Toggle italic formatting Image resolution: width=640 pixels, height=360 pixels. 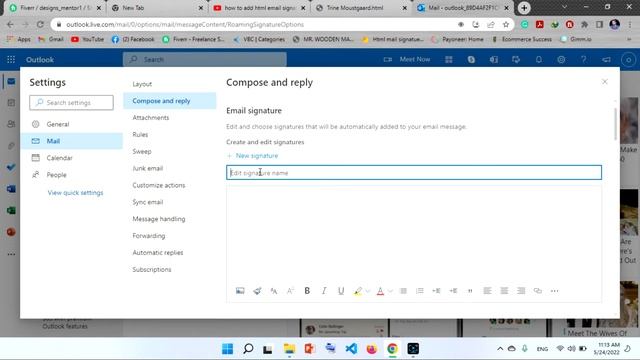point(324,291)
